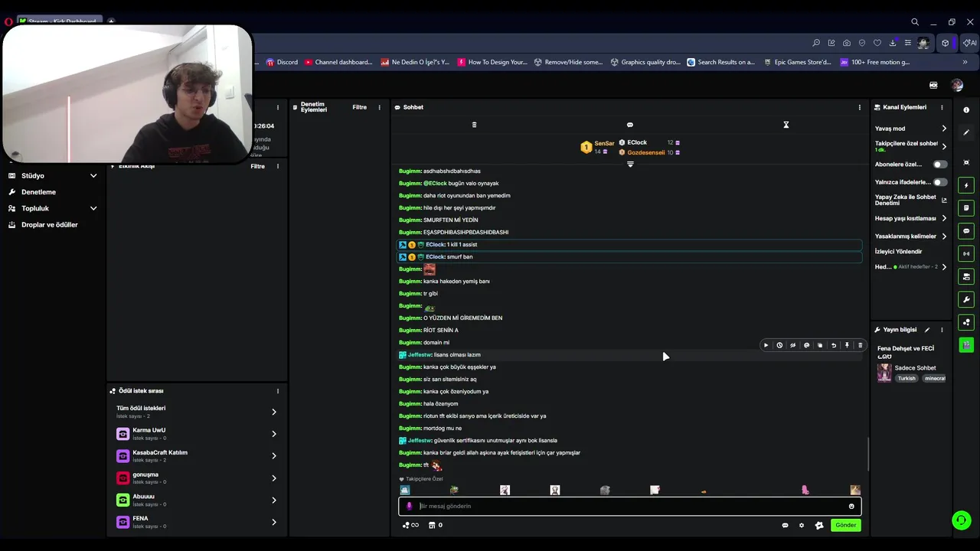Click the green support chat bubble
This screenshot has width=980, height=551.
tap(961, 520)
